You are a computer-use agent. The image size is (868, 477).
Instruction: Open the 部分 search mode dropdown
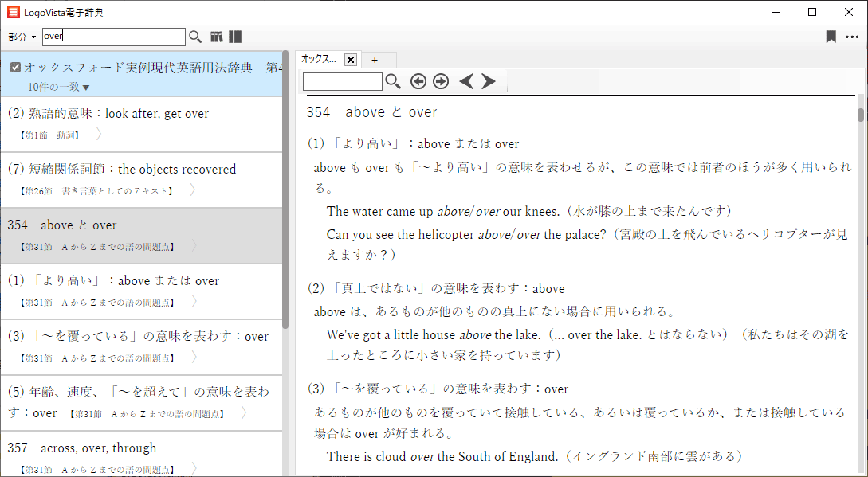pos(22,37)
